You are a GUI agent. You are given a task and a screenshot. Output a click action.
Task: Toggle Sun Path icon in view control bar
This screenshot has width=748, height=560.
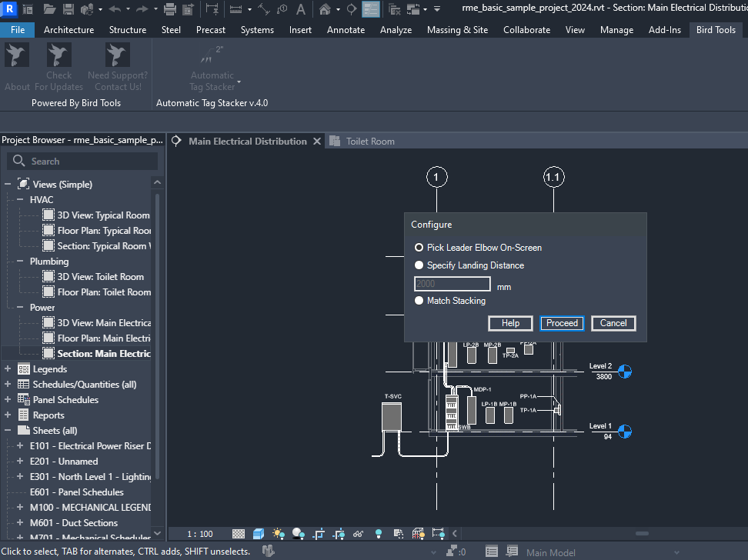click(278, 533)
